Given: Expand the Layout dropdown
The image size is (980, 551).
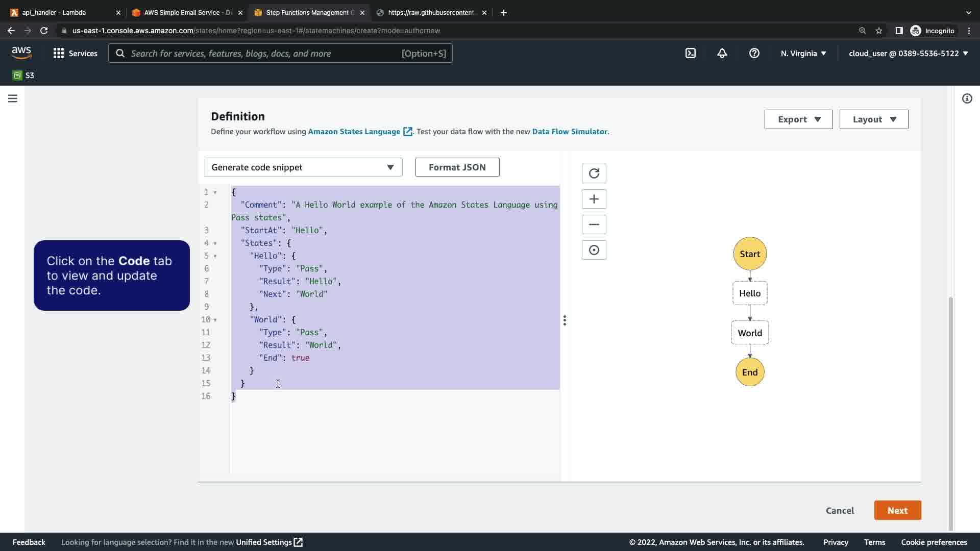Looking at the screenshot, I should (x=873, y=119).
